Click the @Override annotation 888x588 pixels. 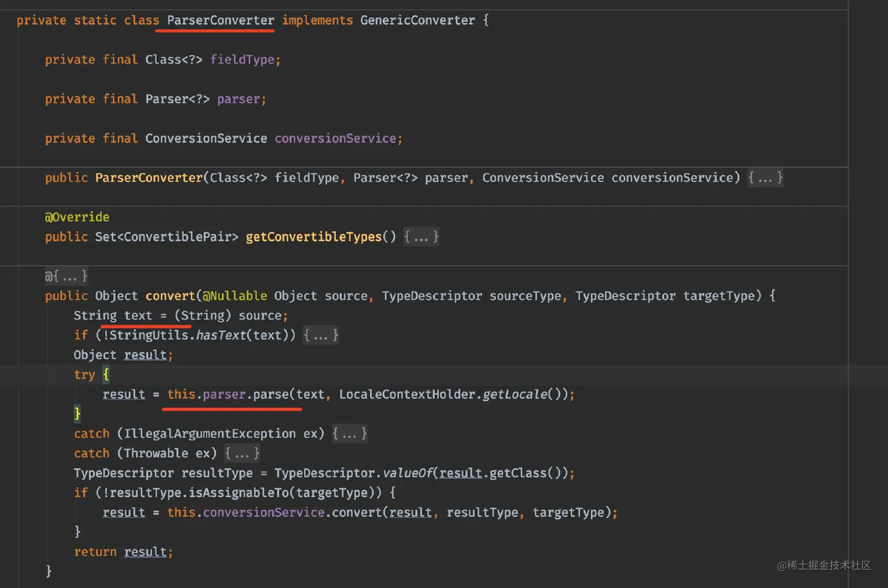pos(77,217)
